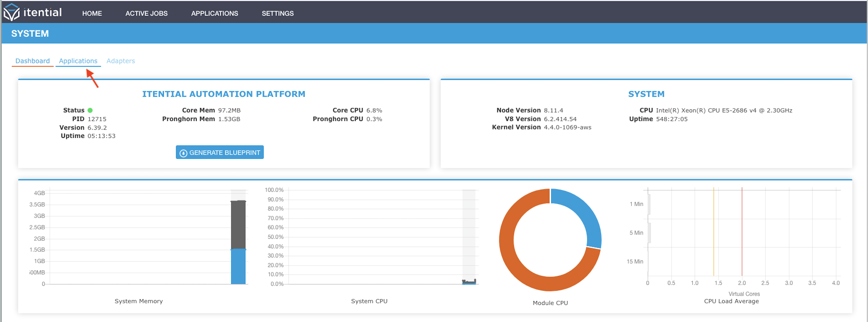Open APPLICATIONS in the top navigation bar
868x322 pixels.
pos(215,14)
